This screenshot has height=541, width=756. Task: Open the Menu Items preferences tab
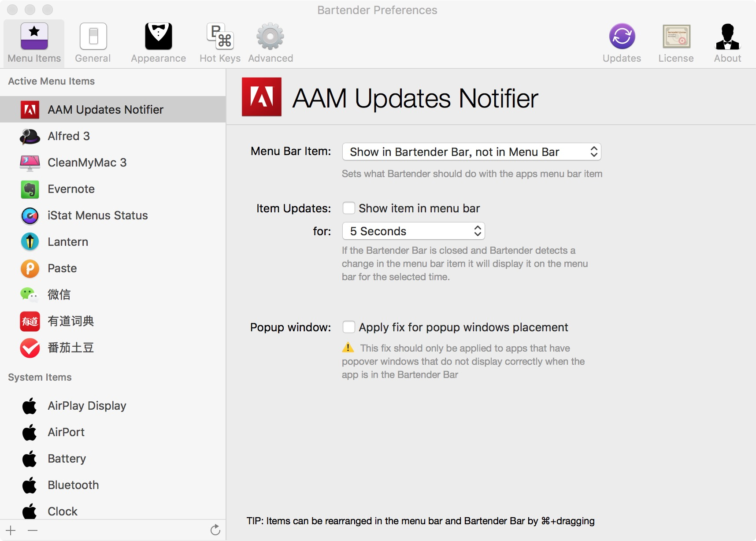34,43
